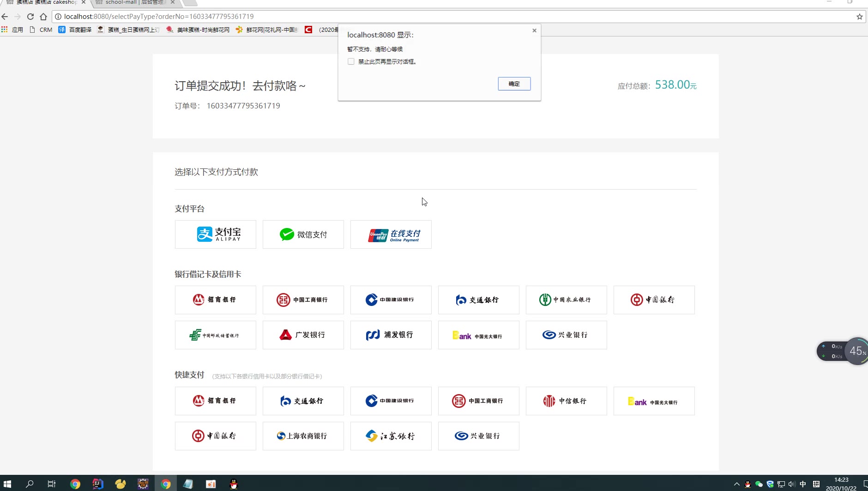868x491 pixels.
Task: Select 兴业银行 under bank debit and credit cards
Action: tap(567, 335)
